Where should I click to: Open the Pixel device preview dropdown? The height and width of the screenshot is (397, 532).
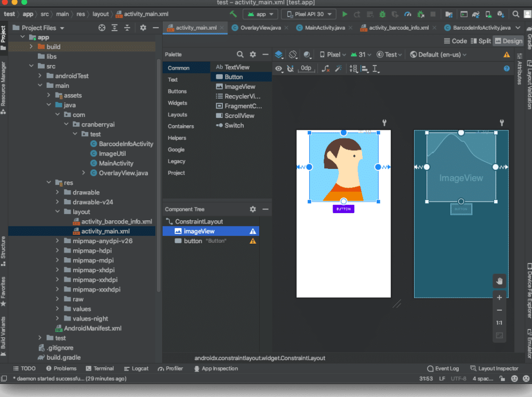pos(333,55)
